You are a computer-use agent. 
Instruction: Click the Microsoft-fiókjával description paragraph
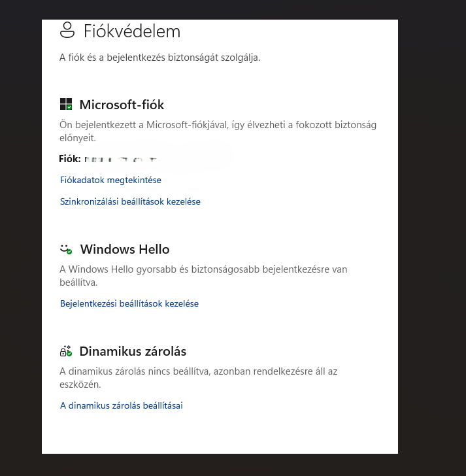click(218, 131)
